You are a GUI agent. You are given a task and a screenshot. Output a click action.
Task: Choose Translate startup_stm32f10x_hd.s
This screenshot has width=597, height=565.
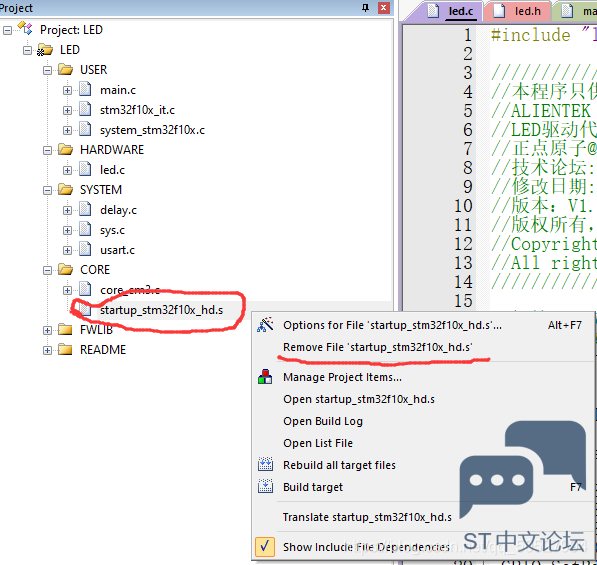tap(423, 517)
